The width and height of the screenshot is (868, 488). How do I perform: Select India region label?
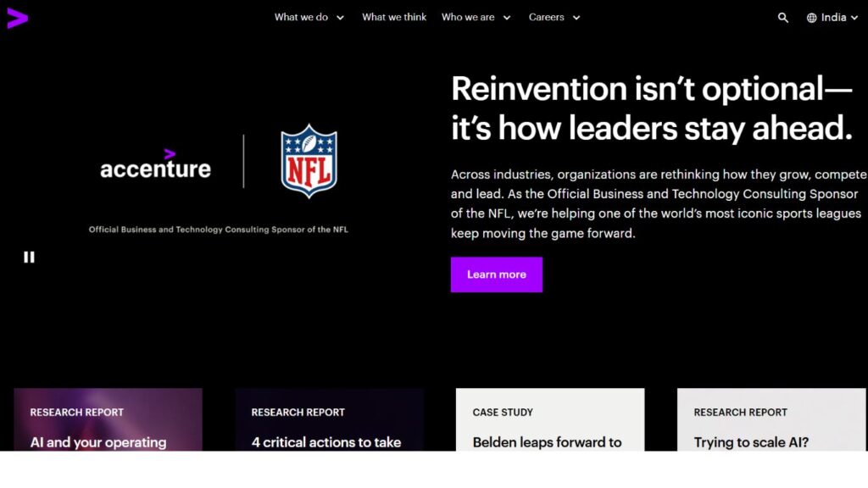pos(834,17)
